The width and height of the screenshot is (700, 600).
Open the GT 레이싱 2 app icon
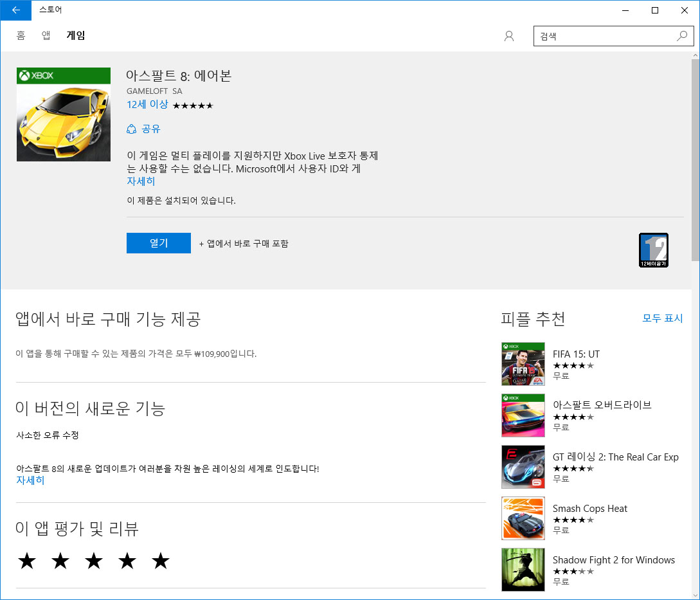click(x=523, y=467)
